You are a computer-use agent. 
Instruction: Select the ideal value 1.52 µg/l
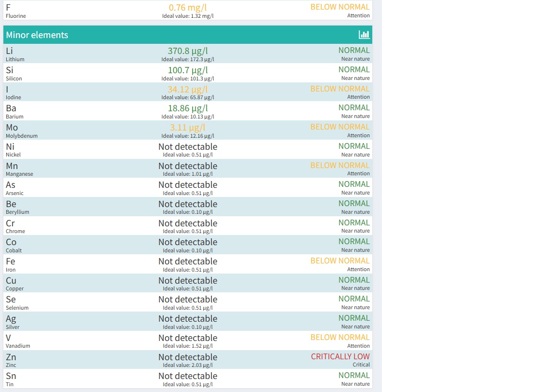point(202,346)
